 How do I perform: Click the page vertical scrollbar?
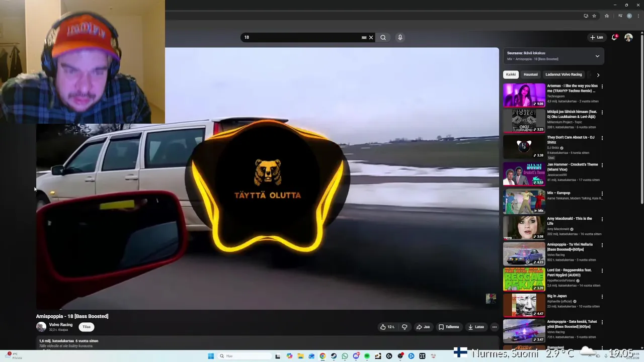coord(642,121)
